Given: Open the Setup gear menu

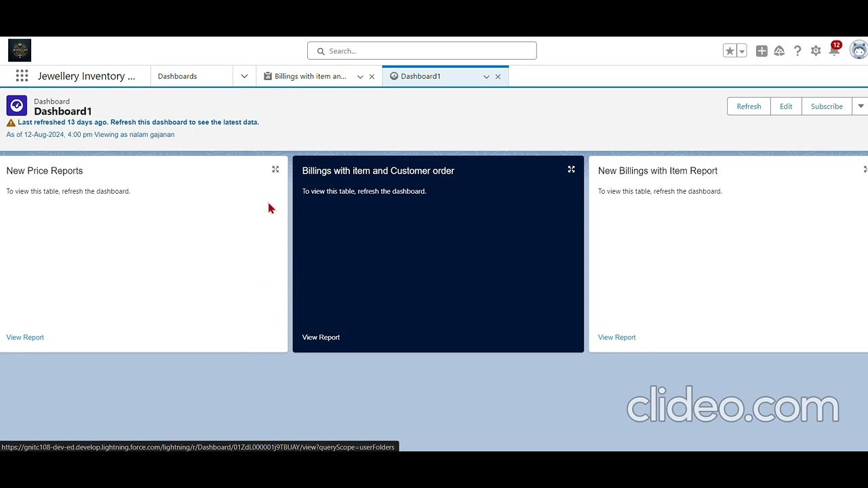Looking at the screenshot, I should click(x=816, y=51).
